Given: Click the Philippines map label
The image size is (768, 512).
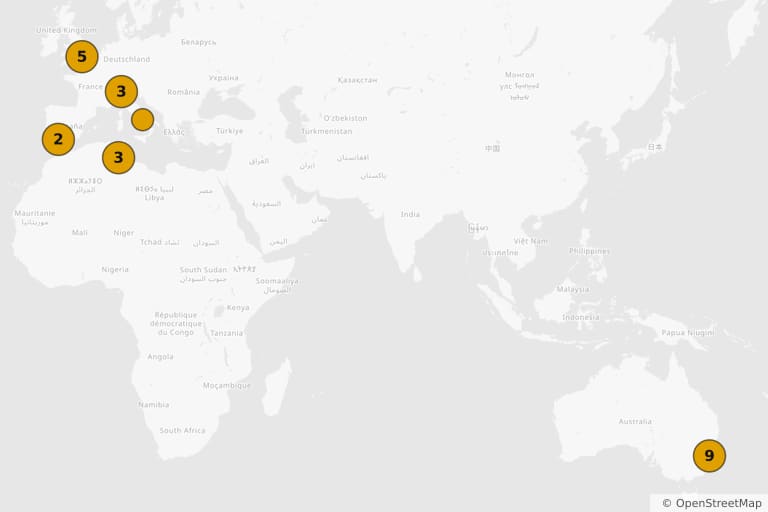Looking at the screenshot, I should tap(589, 251).
